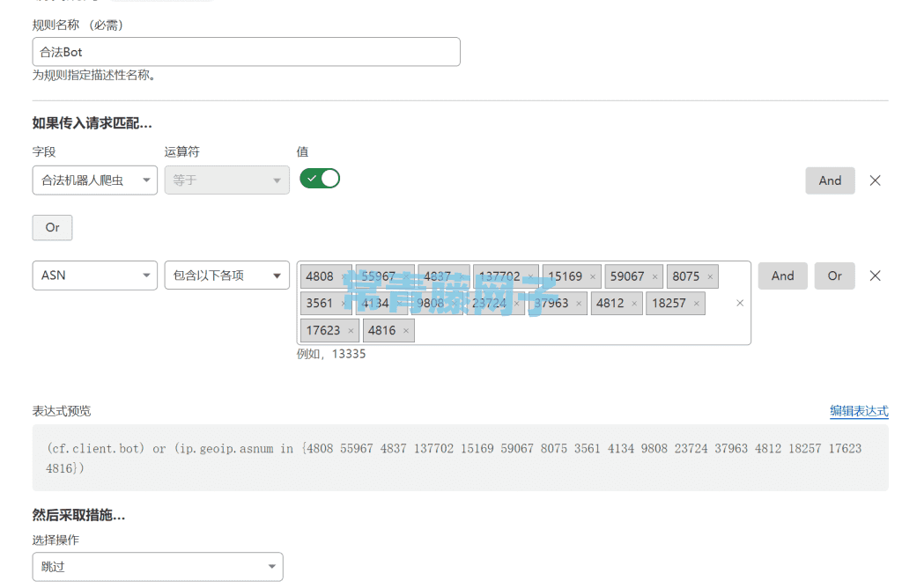The image size is (902, 588).
Task: Open the ASN field dropdown
Action: tap(95, 276)
